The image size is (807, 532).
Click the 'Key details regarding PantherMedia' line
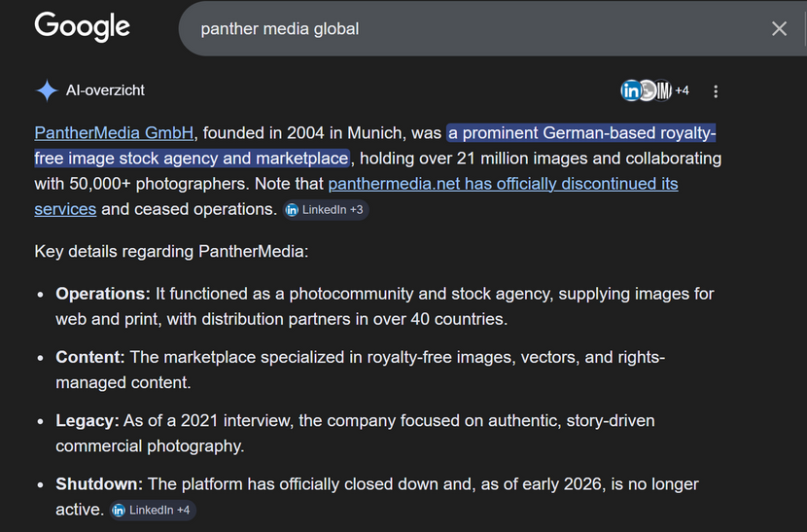click(171, 251)
